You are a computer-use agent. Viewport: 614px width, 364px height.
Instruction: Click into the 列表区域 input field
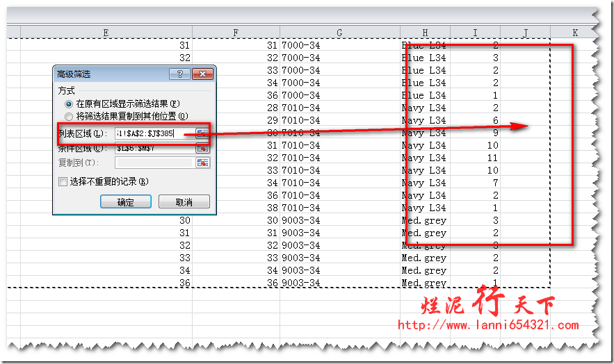coord(154,133)
